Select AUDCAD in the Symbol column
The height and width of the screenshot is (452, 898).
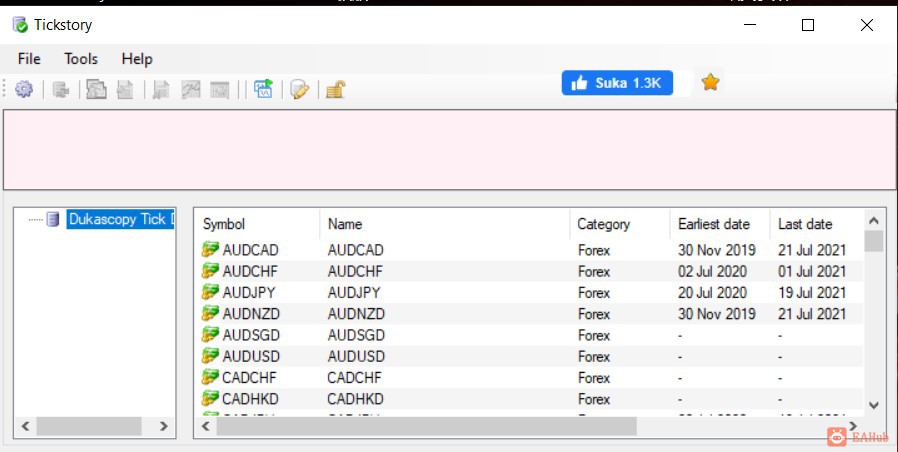(x=250, y=250)
